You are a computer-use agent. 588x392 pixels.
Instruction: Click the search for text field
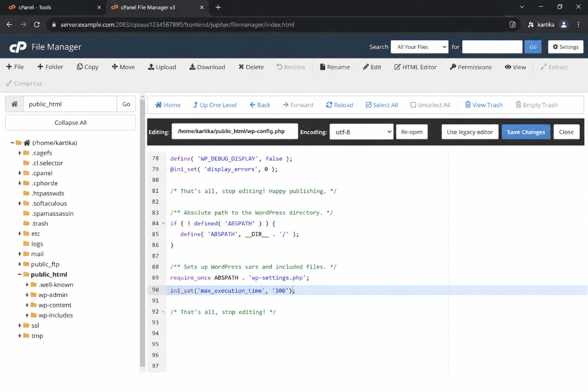click(492, 47)
